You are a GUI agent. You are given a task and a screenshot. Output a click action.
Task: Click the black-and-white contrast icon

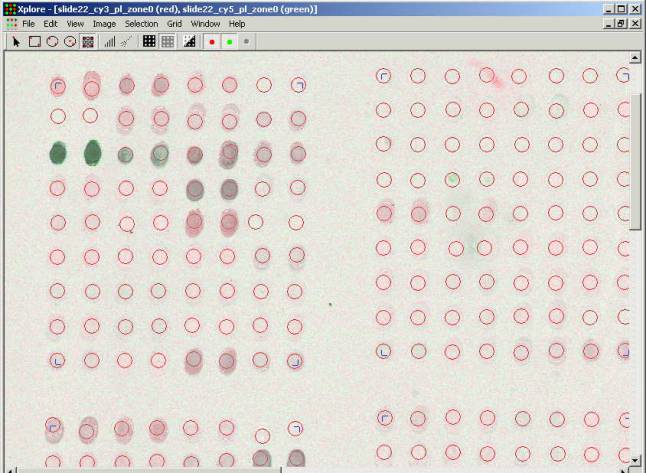click(189, 41)
